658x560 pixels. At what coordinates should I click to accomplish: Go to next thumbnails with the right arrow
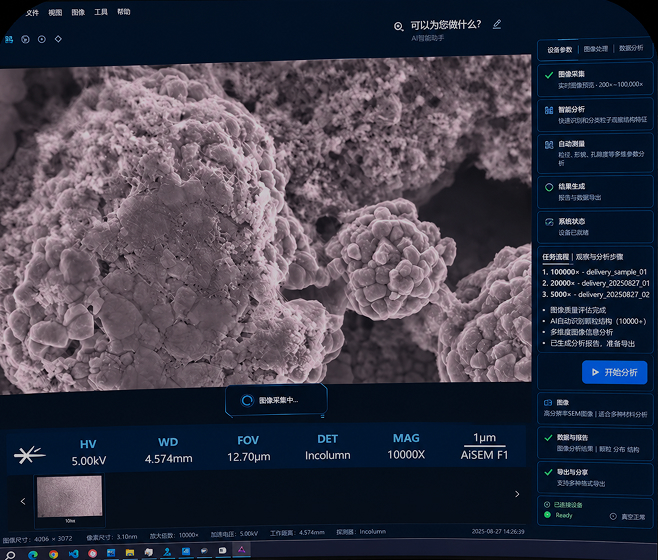click(x=517, y=494)
